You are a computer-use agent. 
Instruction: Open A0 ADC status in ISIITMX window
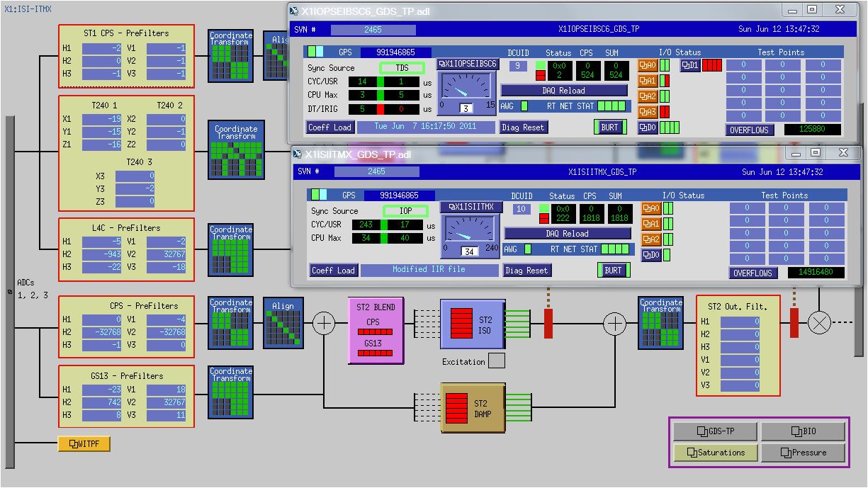point(651,208)
